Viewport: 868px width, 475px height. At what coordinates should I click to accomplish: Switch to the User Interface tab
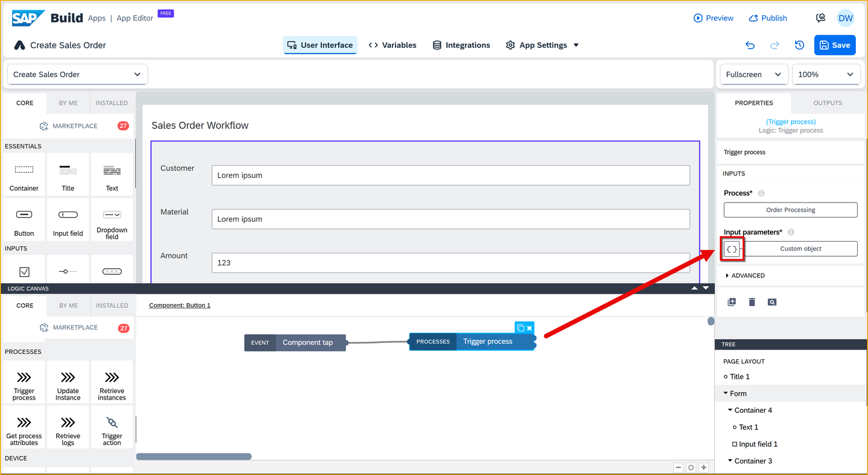point(320,45)
